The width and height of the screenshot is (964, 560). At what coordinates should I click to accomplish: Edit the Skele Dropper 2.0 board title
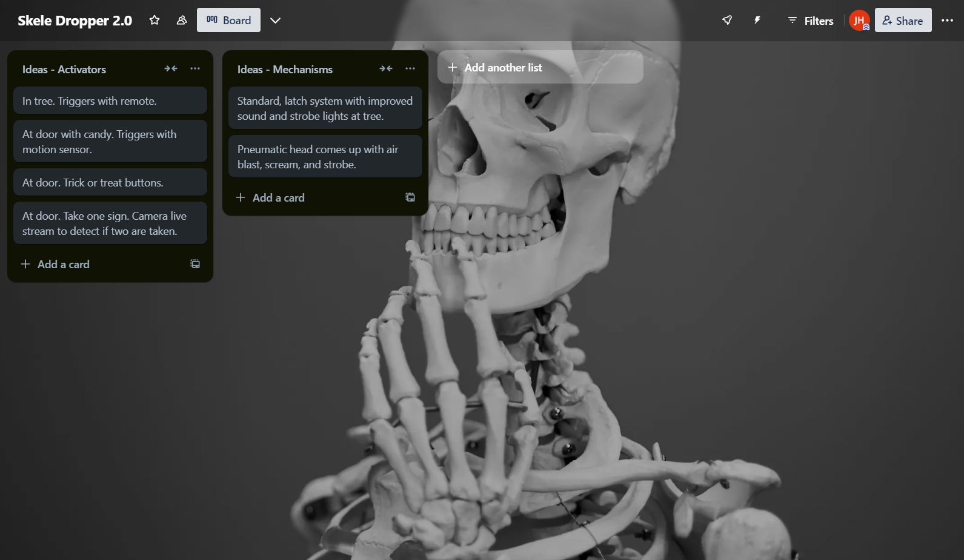75,21
